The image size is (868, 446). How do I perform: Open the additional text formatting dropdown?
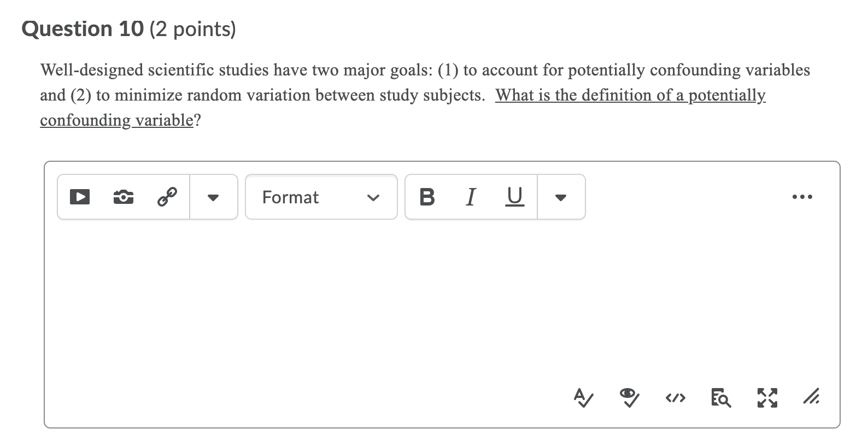point(561,197)
